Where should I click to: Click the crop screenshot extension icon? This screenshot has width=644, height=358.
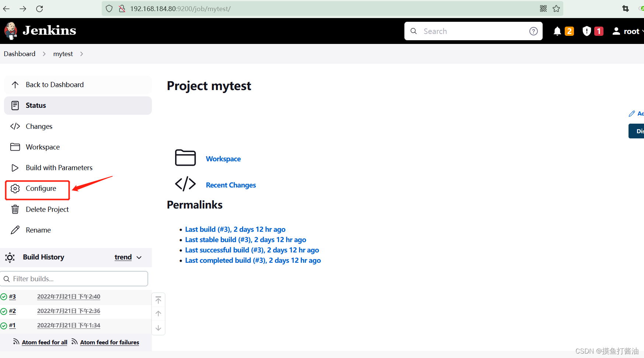(626, 8)
